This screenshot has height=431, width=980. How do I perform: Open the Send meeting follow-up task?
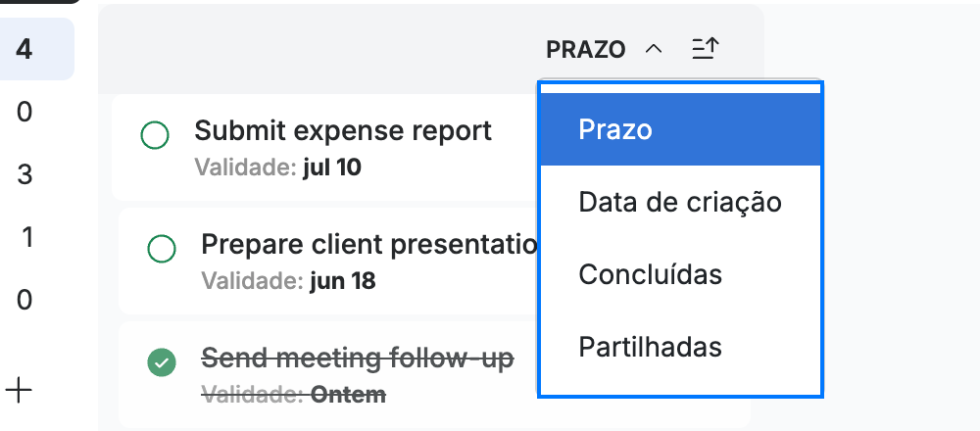[x=358, y=358]
